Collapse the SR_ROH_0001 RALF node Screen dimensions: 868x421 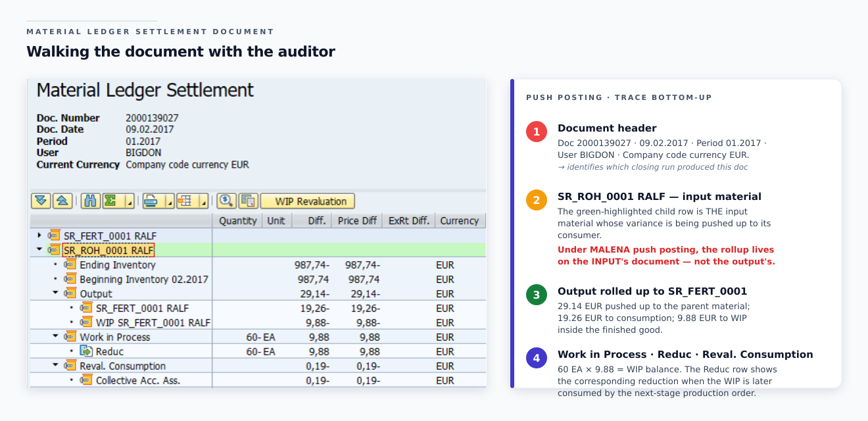click(39, 250)
